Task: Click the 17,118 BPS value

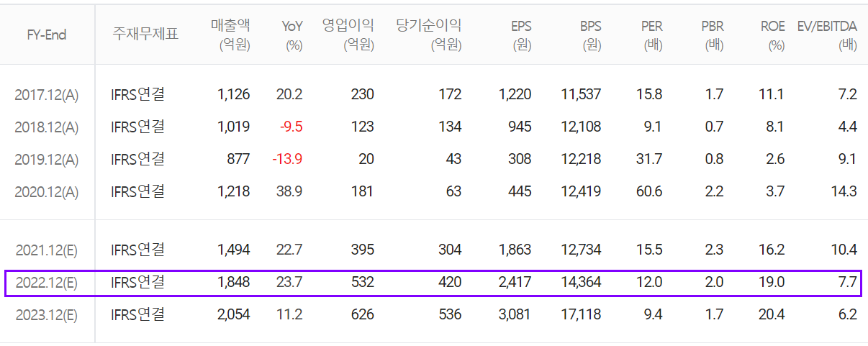Action: coord(581,315)
